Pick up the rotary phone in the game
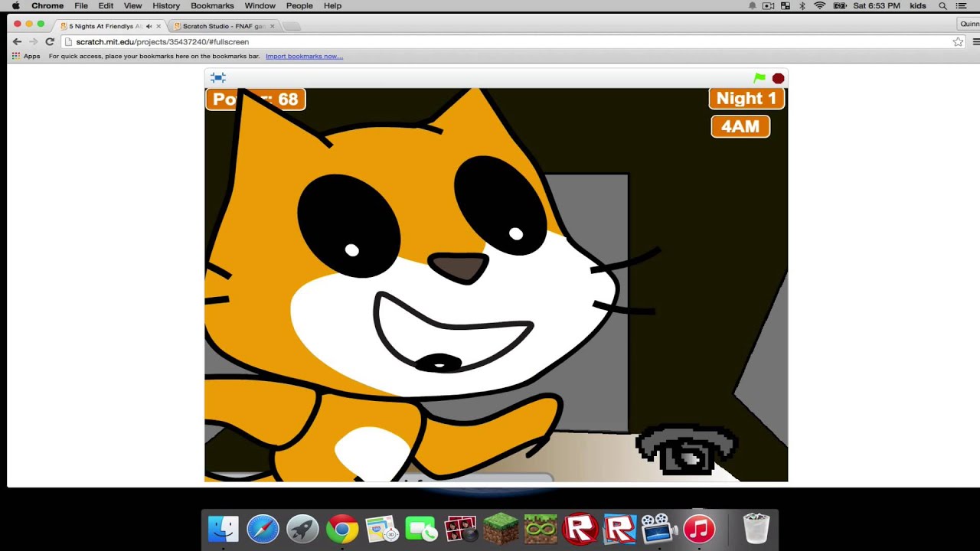The image size is (980, 551). point(687,450)
